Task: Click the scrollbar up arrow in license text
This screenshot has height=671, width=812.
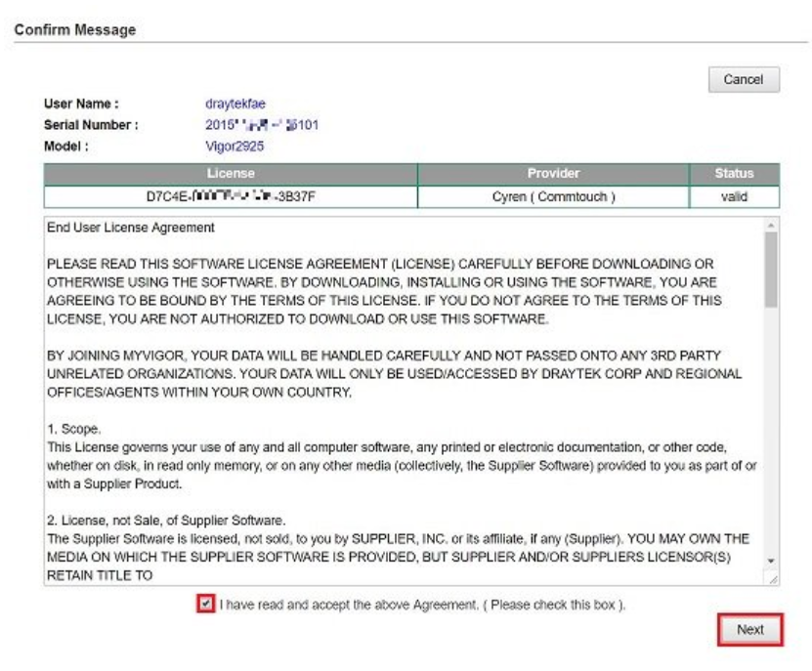Action: pos(772,226)
